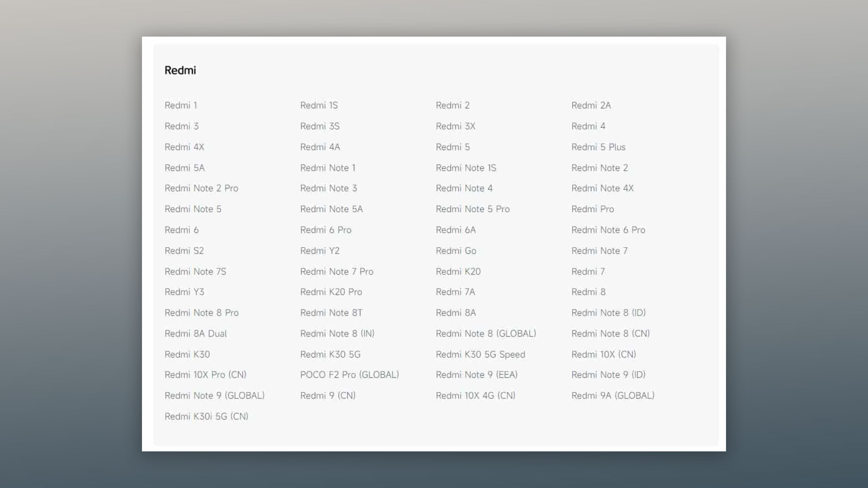This screenshot has width=868, height=488.
Task: Choose Redmi Note 9 (EEA)
Action: tap(476, 375)
